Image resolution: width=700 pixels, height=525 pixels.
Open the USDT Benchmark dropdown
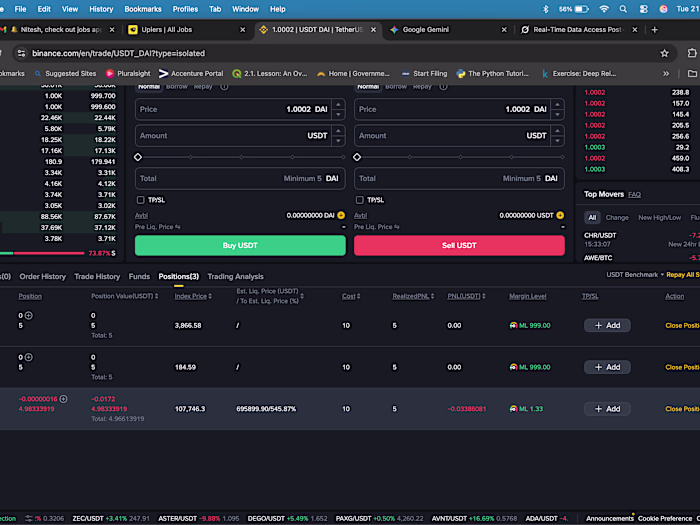(635, 275)
